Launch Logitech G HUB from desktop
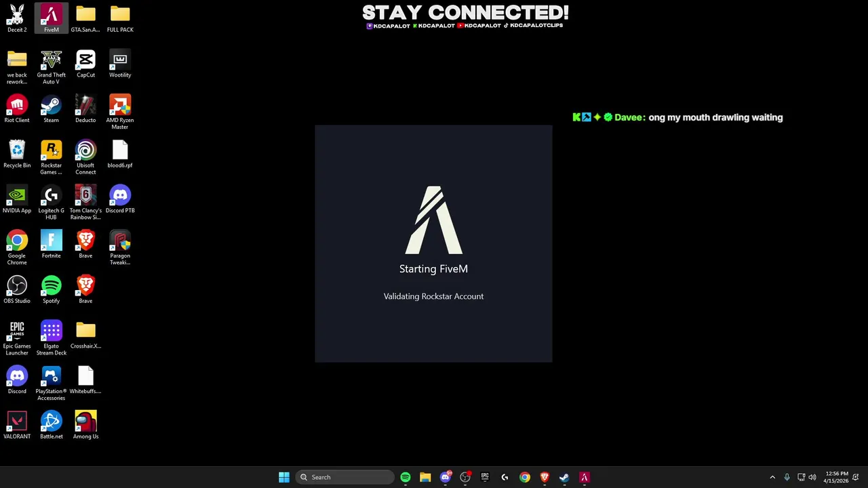The height and width of the screenshot is (488, 868). pos(51,203)
